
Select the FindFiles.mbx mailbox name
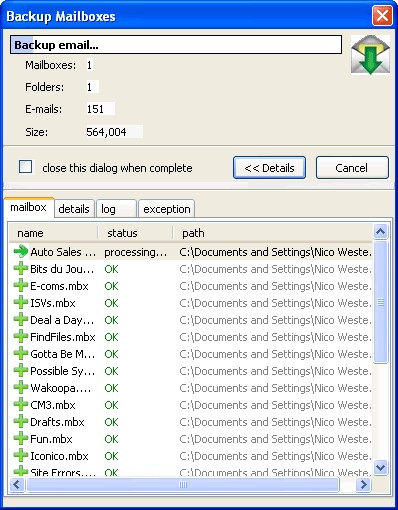63,337
